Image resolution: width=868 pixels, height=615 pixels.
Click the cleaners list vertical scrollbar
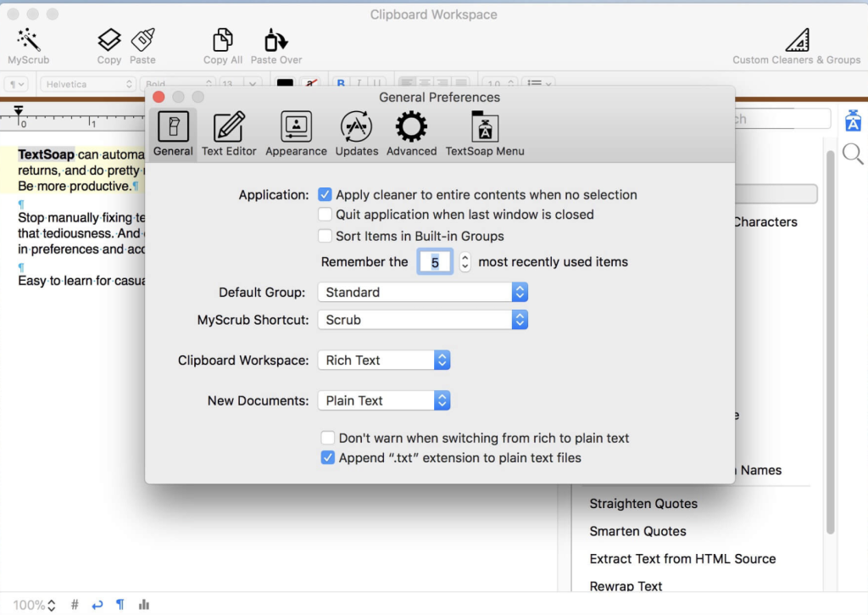pyautogui.click(x=831, y=342)
